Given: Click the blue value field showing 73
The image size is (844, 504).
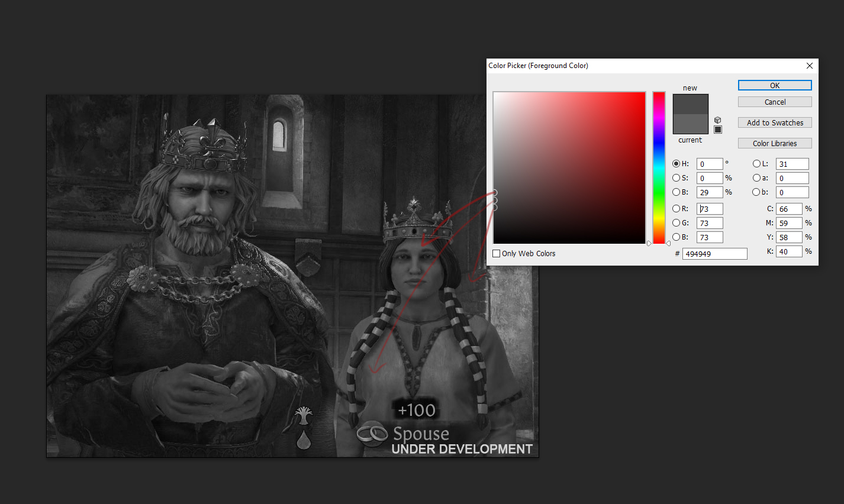Looking at the screenshot, I should coord(710,237).
